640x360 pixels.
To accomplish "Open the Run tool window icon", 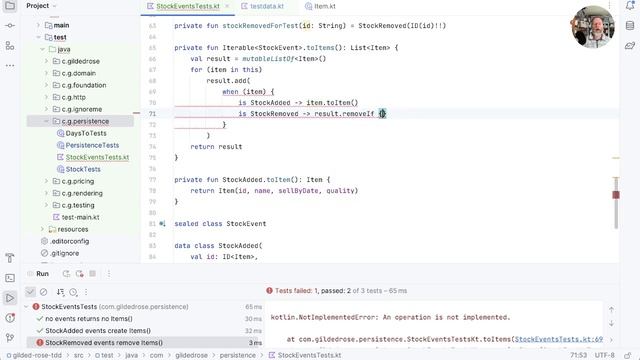I will coord(10,298).
